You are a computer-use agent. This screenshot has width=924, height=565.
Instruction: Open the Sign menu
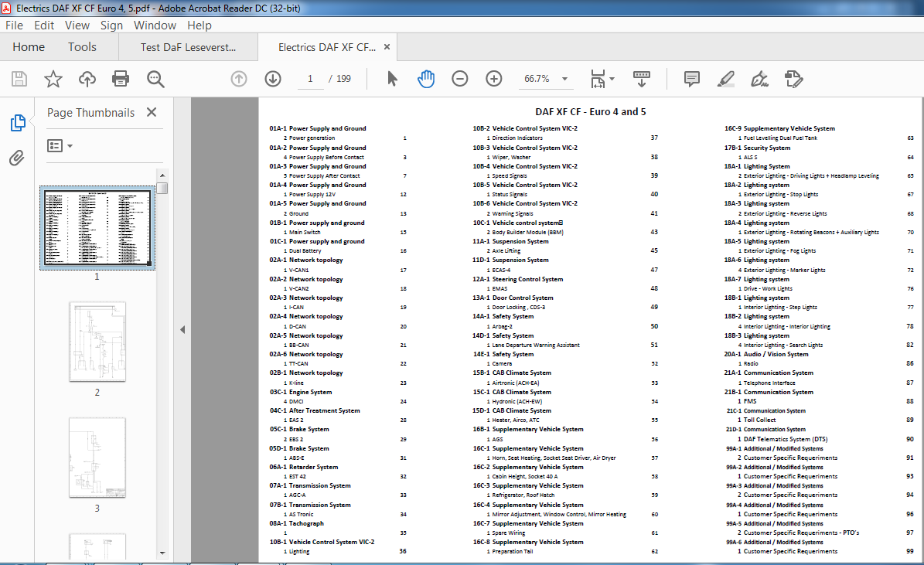click(111, 26)
